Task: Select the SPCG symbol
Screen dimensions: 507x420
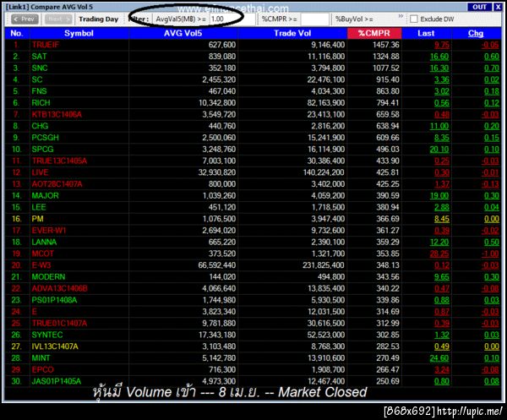Action: [x=43, y=150]
